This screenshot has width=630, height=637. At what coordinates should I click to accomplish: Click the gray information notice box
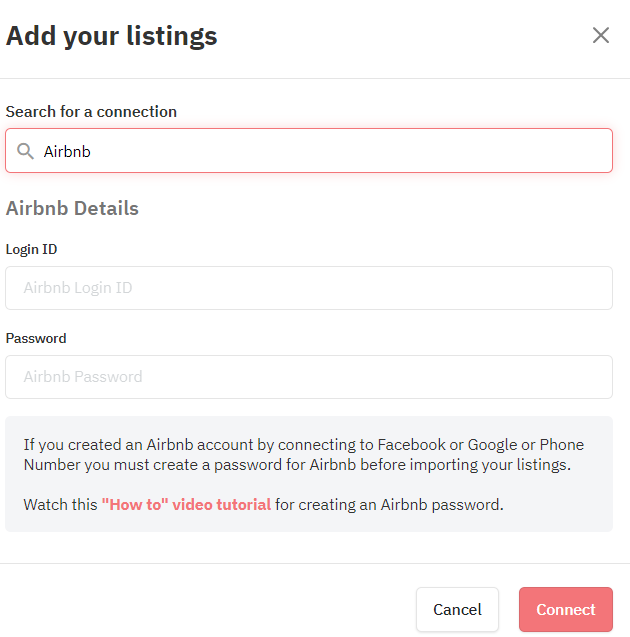click(309, 474)
